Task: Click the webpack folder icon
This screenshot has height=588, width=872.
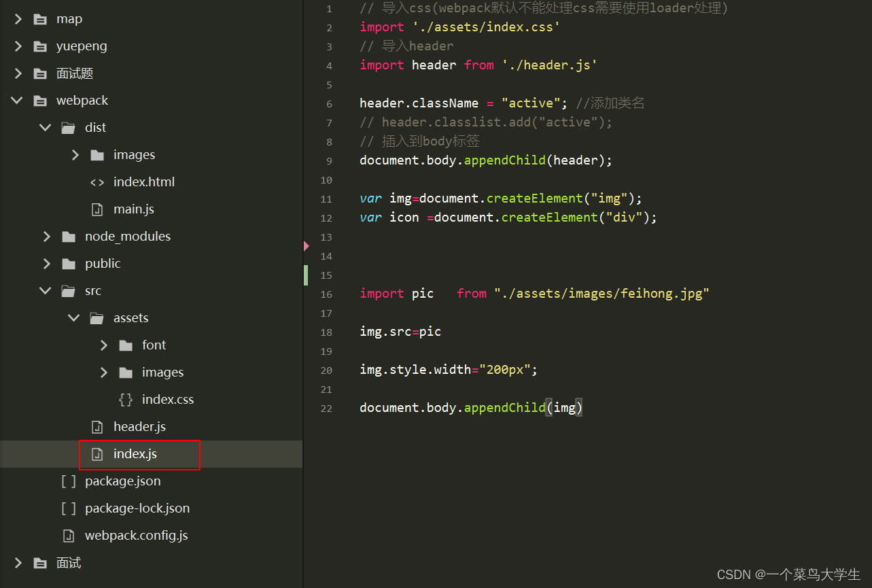Action: (40, 101)
